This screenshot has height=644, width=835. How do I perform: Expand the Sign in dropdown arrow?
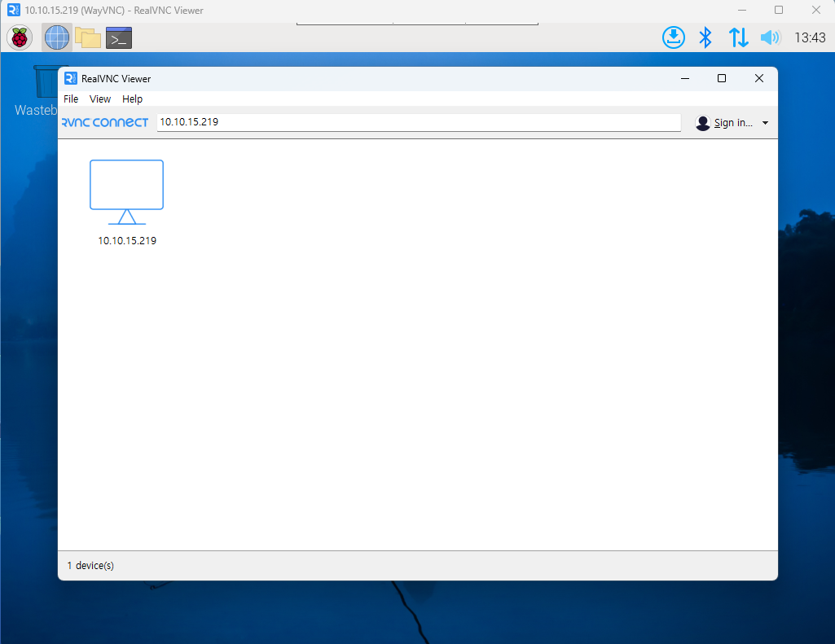(x=765, y=123)
